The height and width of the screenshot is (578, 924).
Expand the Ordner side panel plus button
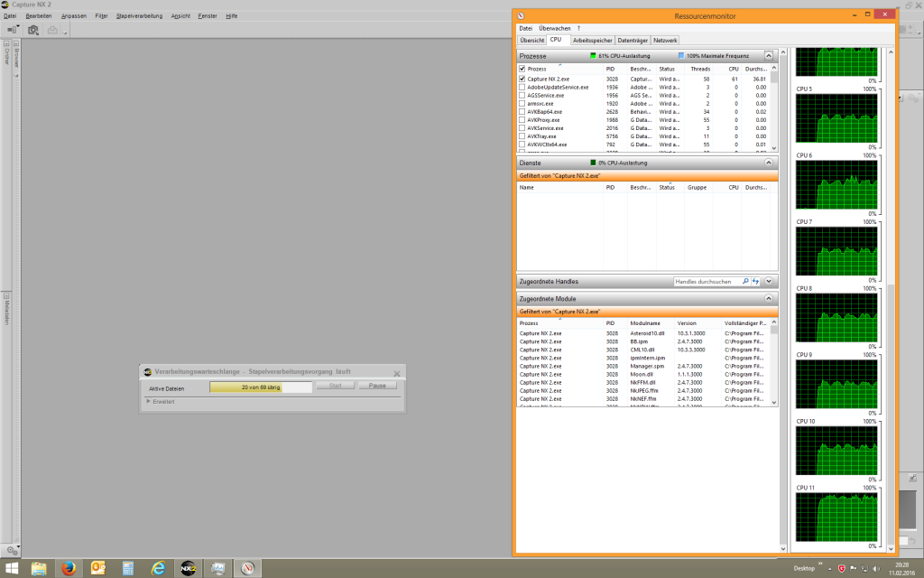point(6,43)
